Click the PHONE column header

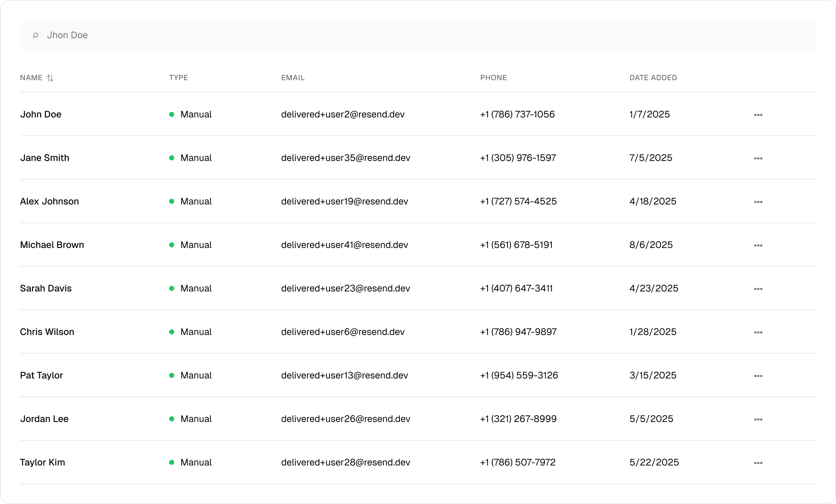493,78
